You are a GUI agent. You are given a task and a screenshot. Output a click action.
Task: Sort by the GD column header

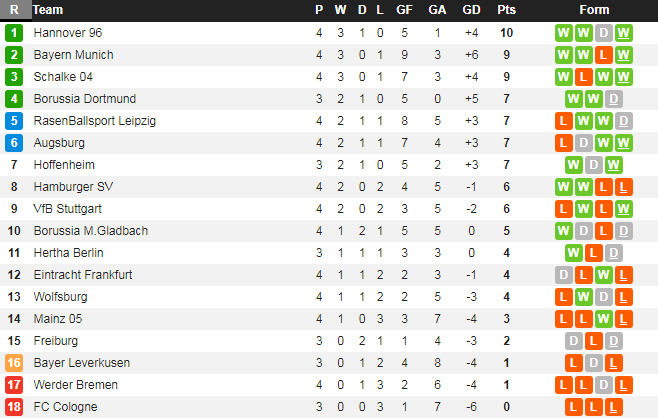tap(472, 10)
